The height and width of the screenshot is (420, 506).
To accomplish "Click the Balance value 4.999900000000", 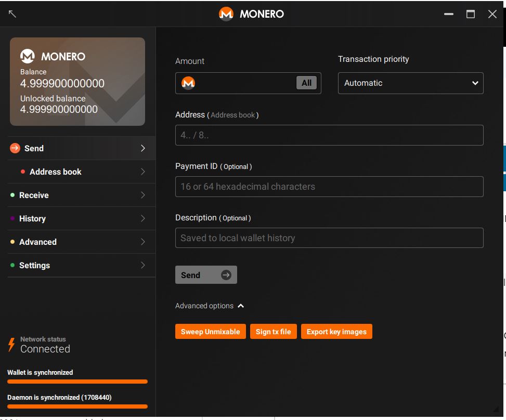I will coord(62,84).
